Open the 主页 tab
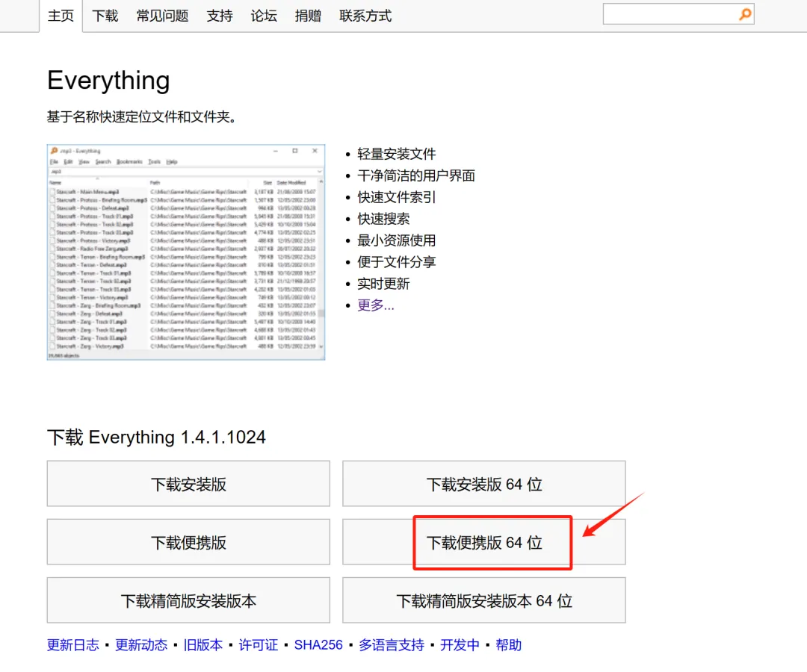The height and width of the screenshot is (672, 807). click(x=61, y=16)
